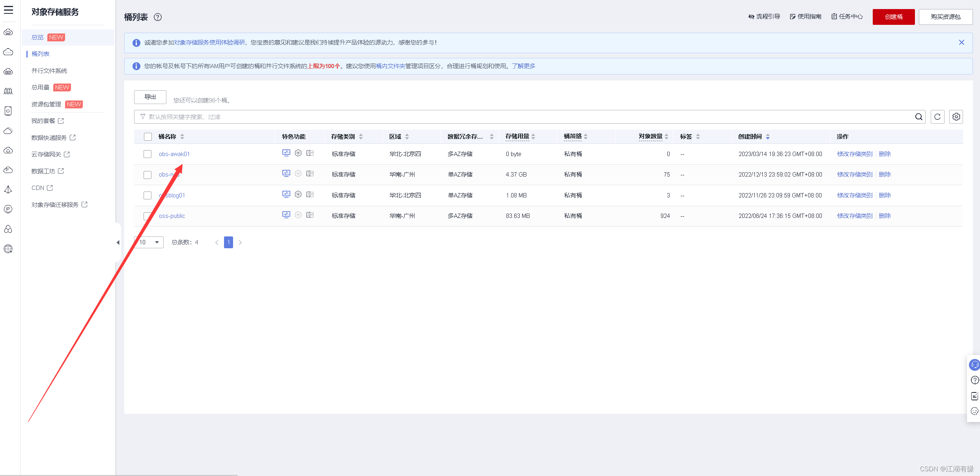The height and width of the screenshot is (476, 980).
Task: Click hexagon feature icon in 1.08 MB row
Action: (298, 195)
